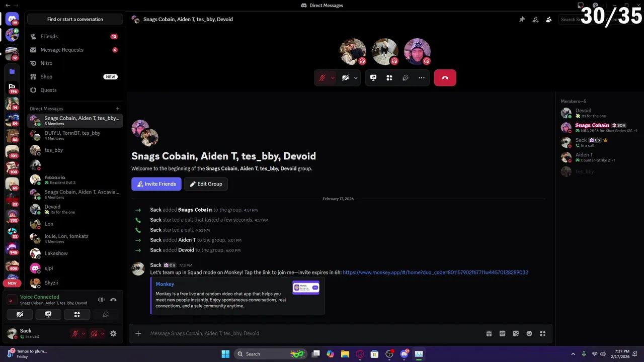Viewport: 644px width, 362px height.
Task: Unmute microphone in Sack user panel
Action: pyautogui.click(x=75, y=333)
